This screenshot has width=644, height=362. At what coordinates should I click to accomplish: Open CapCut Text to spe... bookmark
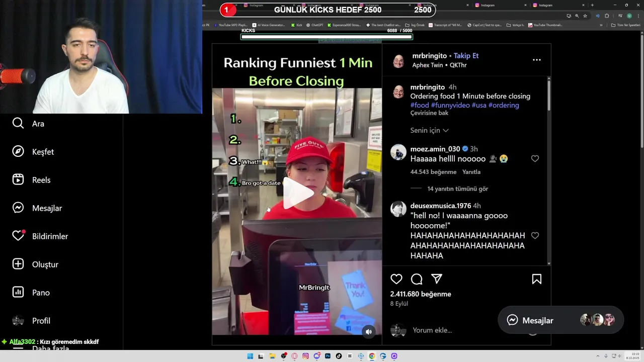[x=485, y=25]
